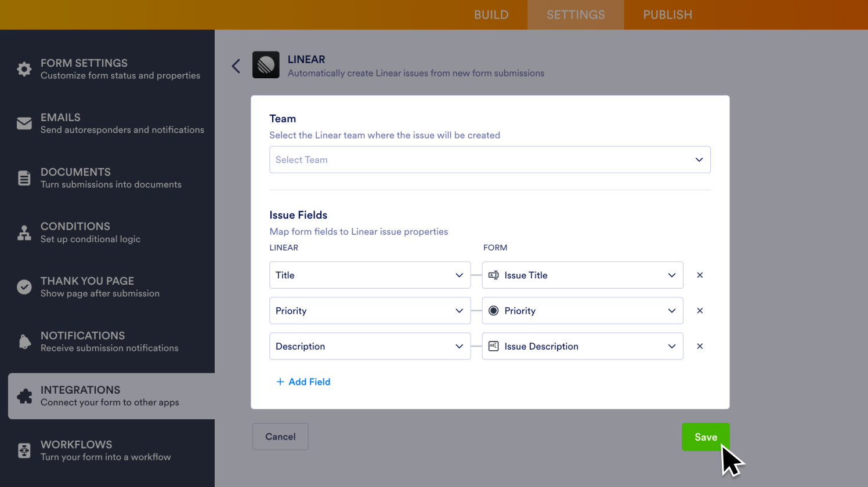Click the Linear app logo
The height and width of the screenshot is (487, 868).
coord(266,64)
